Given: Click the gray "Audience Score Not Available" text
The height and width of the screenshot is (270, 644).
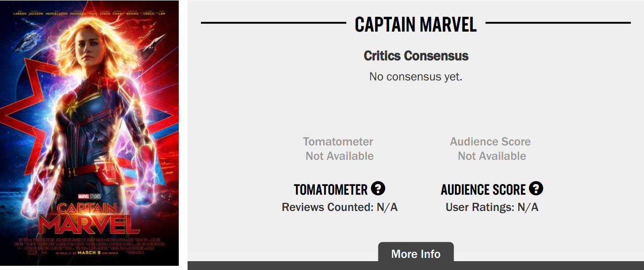Looking at the screenshot, I should coord(491,149).
